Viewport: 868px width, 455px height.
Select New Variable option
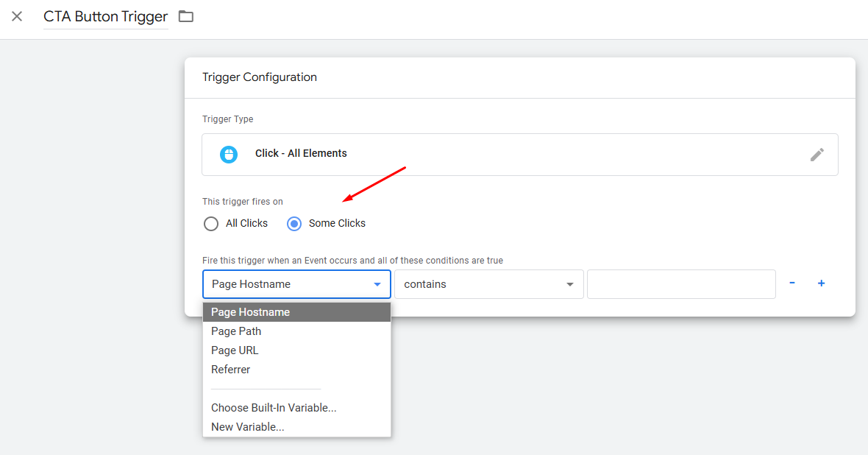click(x=296, y=427)
